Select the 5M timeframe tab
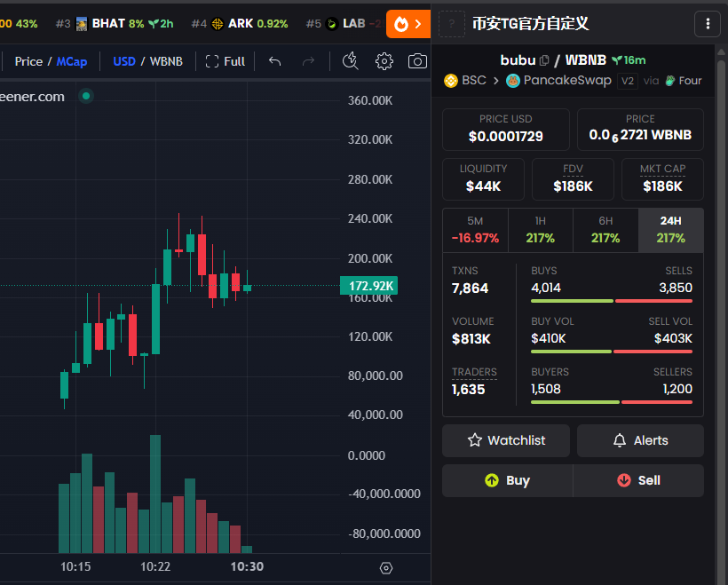 click(475, 230)
